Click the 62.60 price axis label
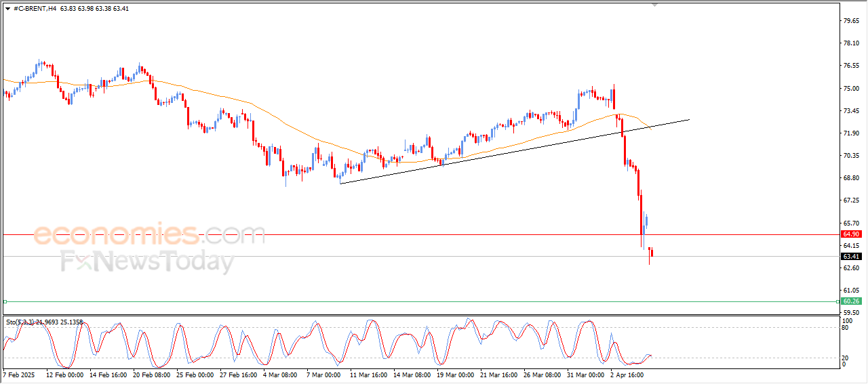The image size is (868, 384). [x=850, y=268]
